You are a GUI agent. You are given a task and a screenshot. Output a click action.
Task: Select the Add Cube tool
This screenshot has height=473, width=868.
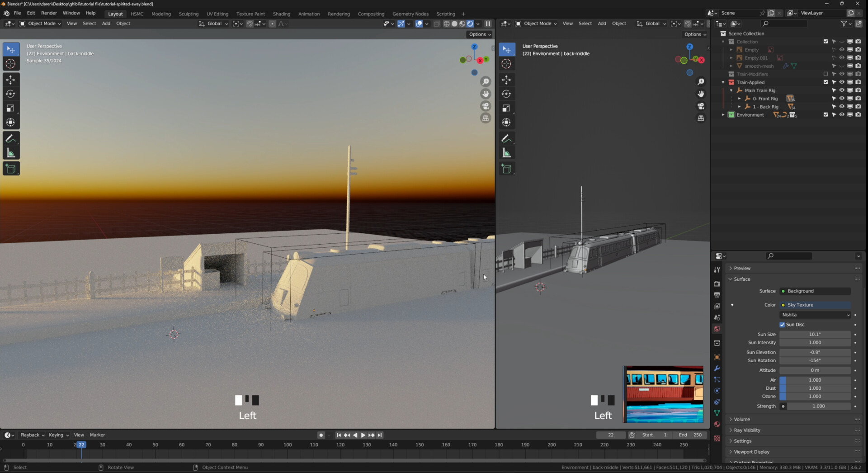[11, 168]
